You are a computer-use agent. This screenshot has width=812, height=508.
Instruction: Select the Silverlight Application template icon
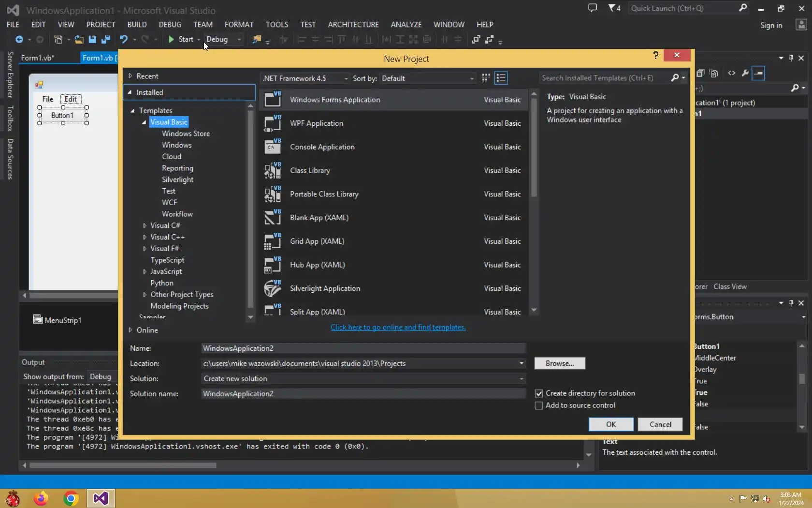coord(273,288)
